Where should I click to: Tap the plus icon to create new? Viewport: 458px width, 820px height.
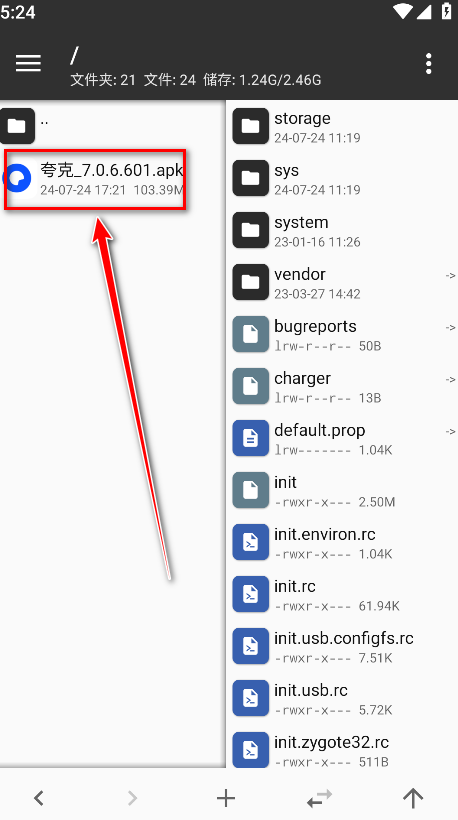click(x=226, y=798)
